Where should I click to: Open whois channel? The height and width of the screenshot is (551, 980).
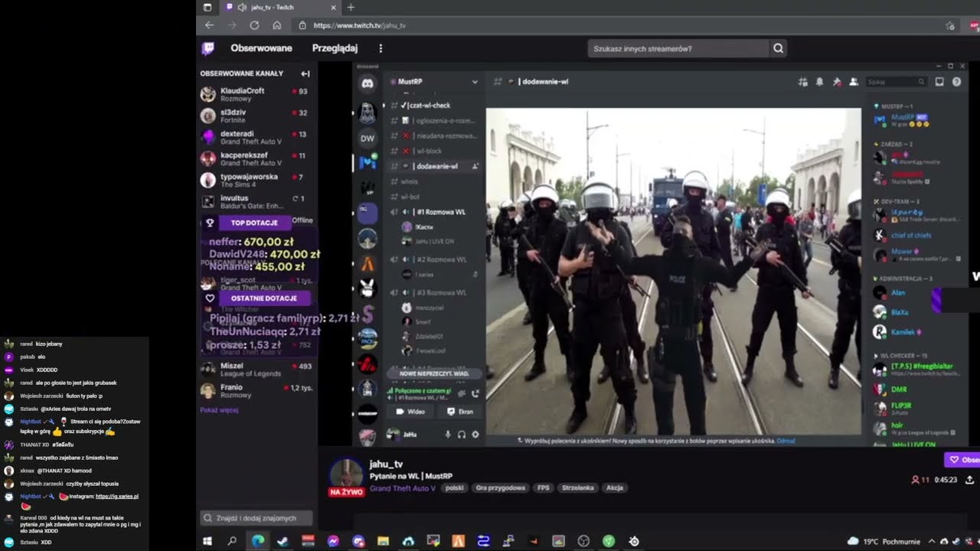click(x=434, y=181)
